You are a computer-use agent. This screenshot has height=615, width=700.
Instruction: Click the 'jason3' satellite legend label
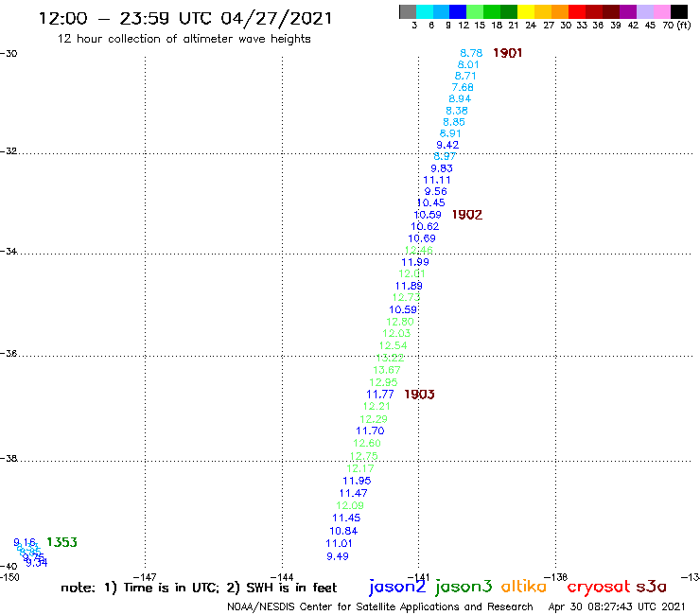click(x=464, y=588)
